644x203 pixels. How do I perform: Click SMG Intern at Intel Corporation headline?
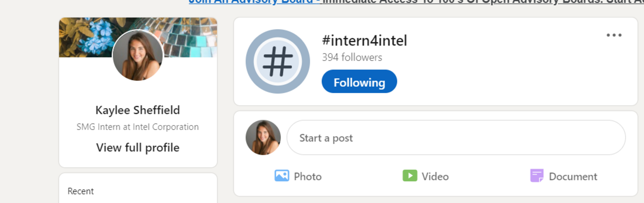pos(138,127)
